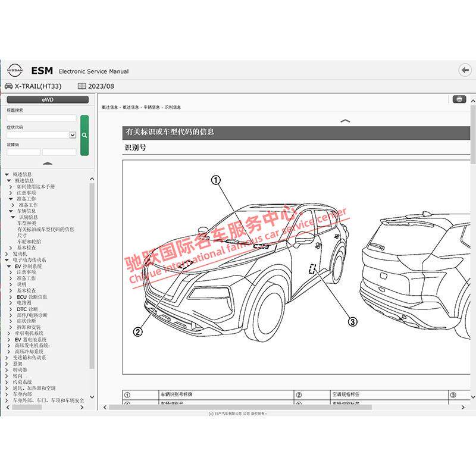Click the 2023/08 book icon
The image size is (476, 476).
(82, 86)
